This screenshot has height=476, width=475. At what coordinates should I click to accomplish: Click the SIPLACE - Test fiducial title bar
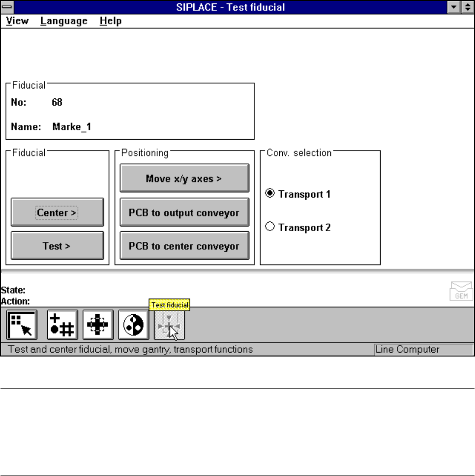[230, 7]
